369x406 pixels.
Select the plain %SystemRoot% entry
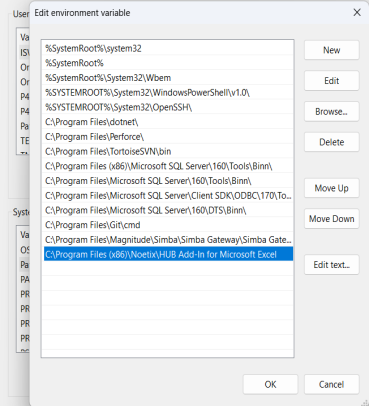coord(168,63)
